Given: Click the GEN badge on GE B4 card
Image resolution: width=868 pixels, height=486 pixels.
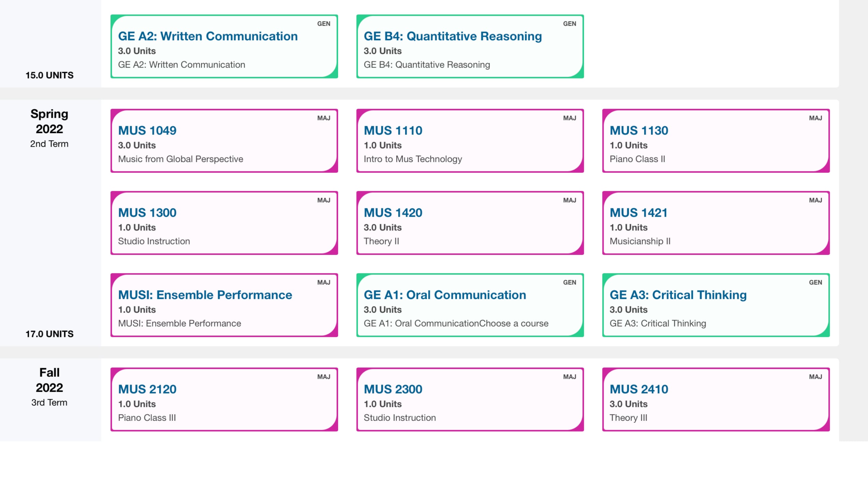Looking at the screenshot, I should pyautogui.click(x=569, y=24).
